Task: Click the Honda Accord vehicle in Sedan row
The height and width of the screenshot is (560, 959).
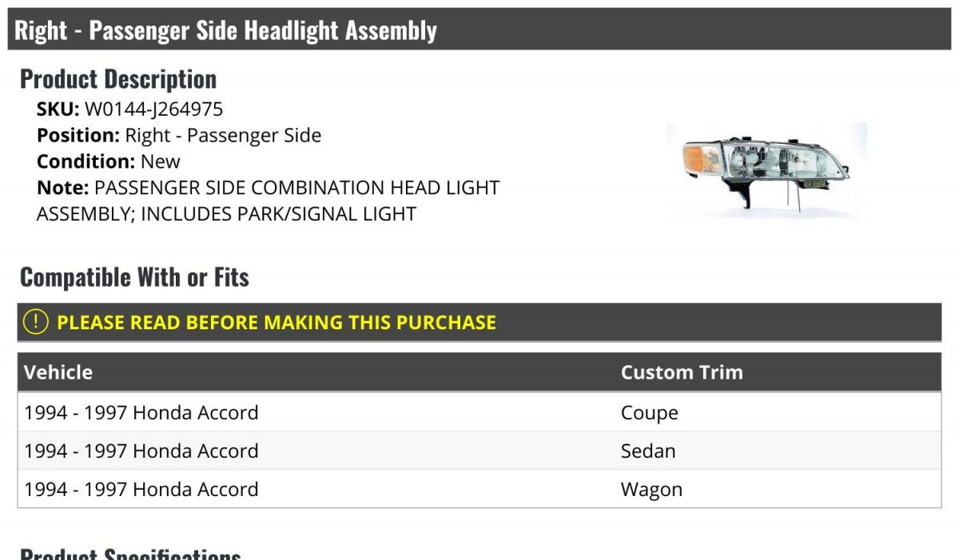Action: point(141,451)
